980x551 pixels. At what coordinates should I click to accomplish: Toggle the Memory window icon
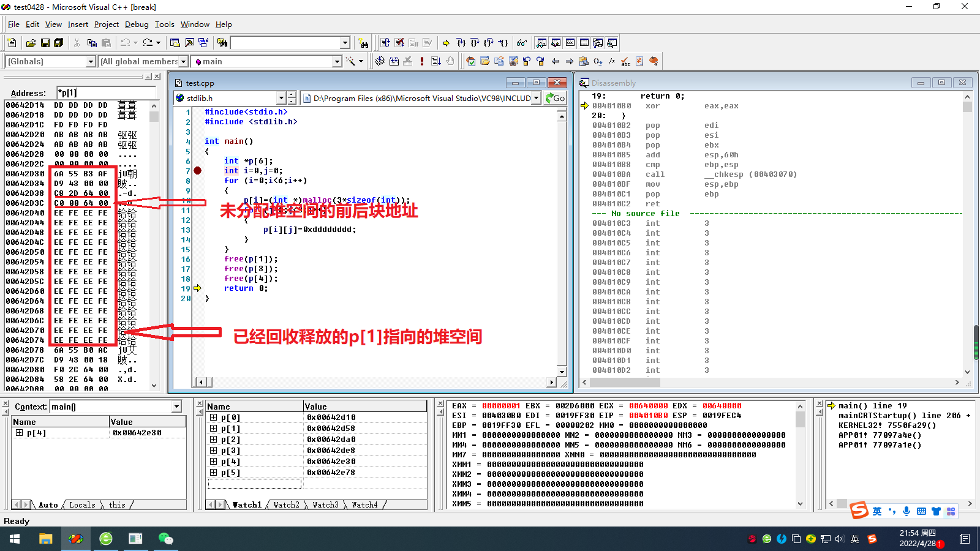click(x=584, y=43)
